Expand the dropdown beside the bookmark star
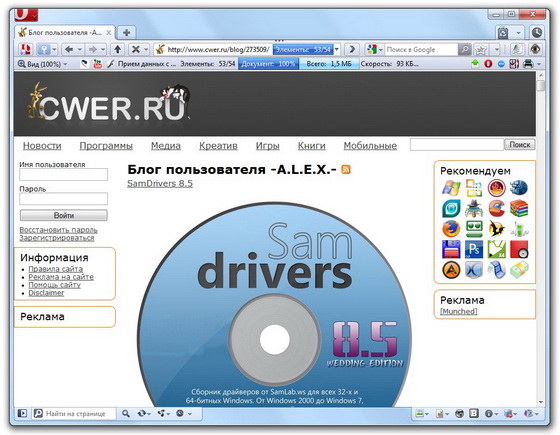 [496, 49]
